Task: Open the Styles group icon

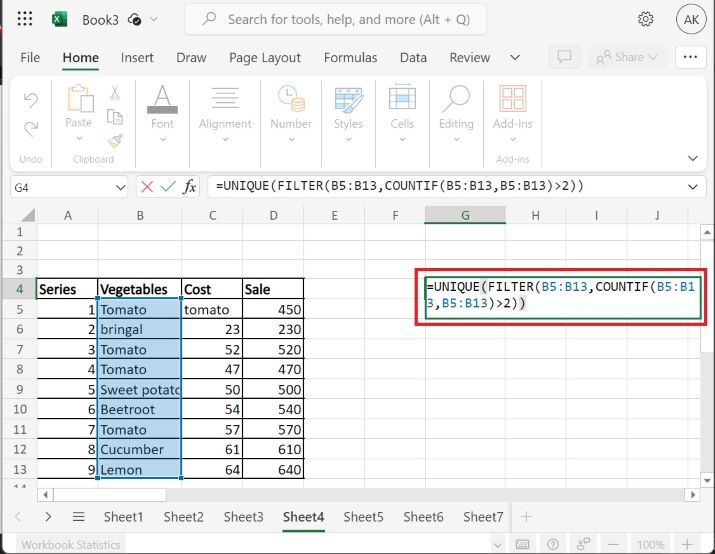Action: (348, 100)
